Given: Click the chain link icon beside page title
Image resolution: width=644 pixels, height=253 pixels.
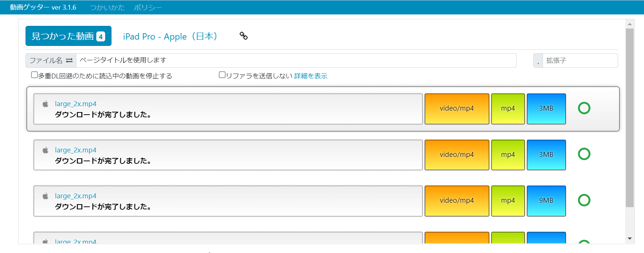Looking at the screenshot, I should [x=243, y=36].
